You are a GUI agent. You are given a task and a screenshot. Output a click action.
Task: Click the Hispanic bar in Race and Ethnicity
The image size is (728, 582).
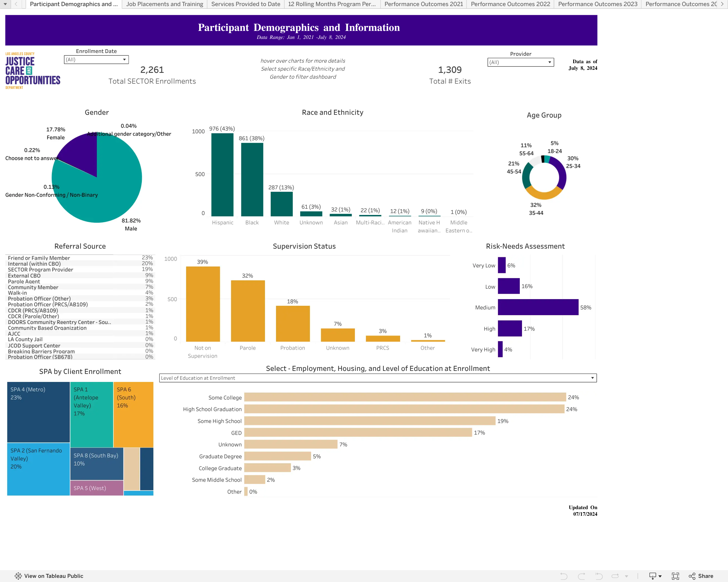click(222, 175)
